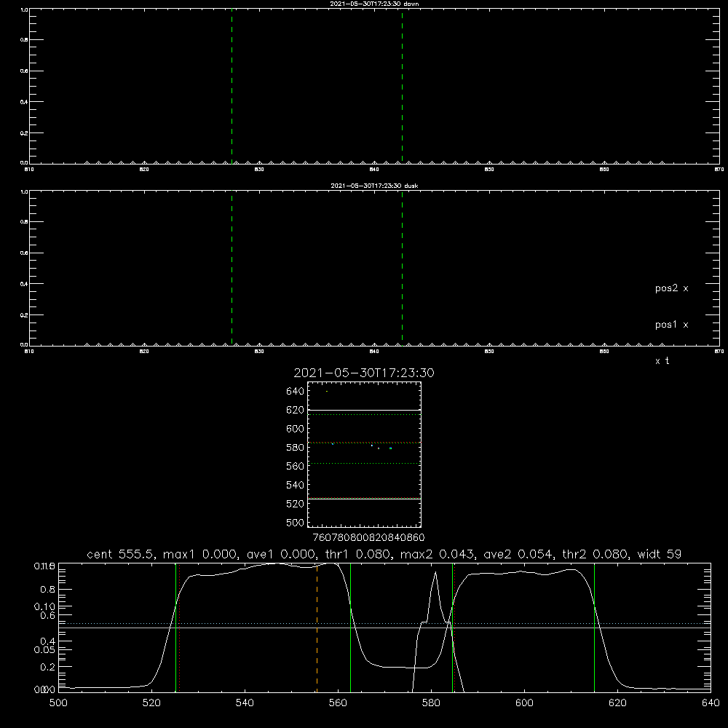Click the large '2021-05-30T17:23:30' title above small plot
Image resolution: width=728 pixels, height=728 pixels.
[364, 373]
